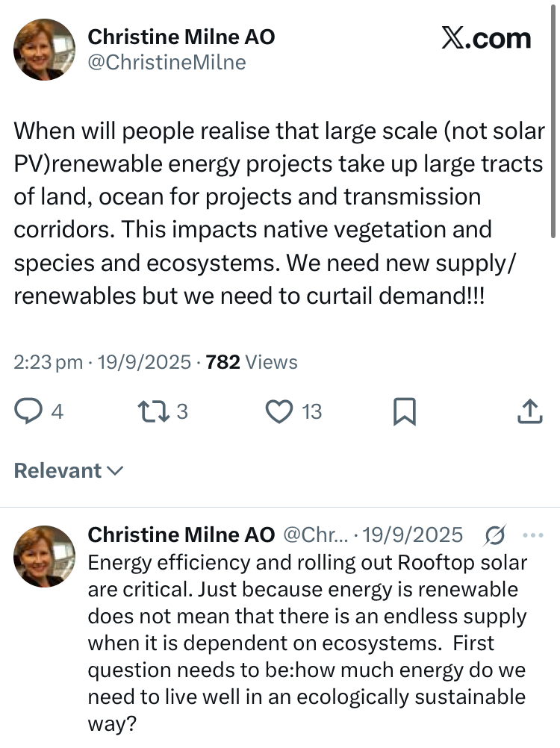Bookmark this tweet

404,411
